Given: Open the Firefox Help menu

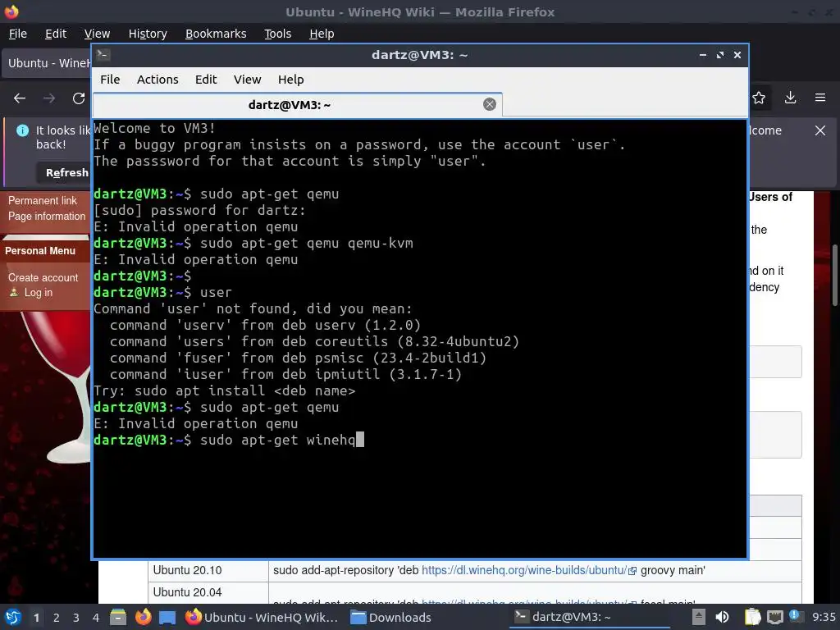Looking at the screenshot, I should tap(322, 33).
